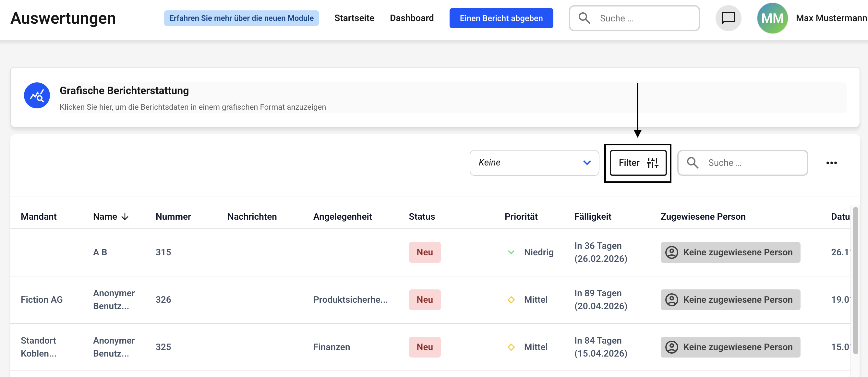Image resolution: width=868 pixels, height=377 pixels.
Task: Open the three-dots more options menu
Action: pyautogui.click(x=831, y=163)
